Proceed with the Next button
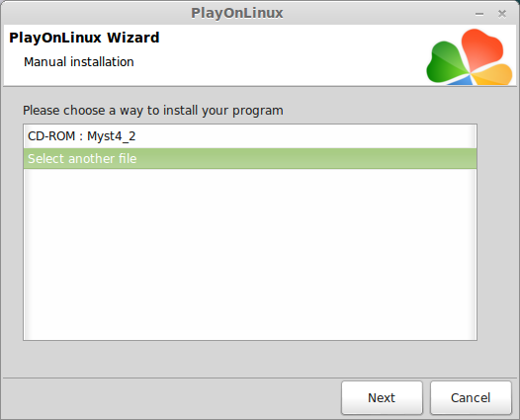 [382, 397]
